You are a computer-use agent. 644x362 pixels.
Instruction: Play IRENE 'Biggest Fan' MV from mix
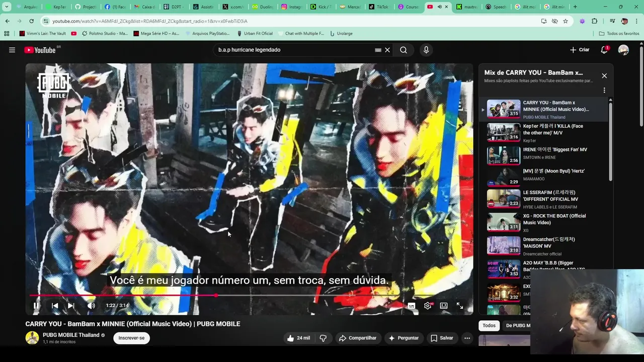coord(543,155)
